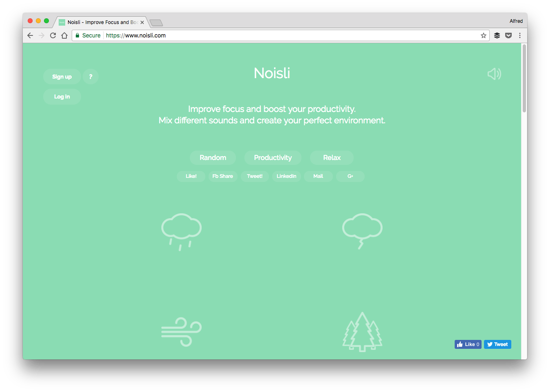Screen dimensions: 550x392
Task: Open the question mark help button
Action: pos(90,77)
